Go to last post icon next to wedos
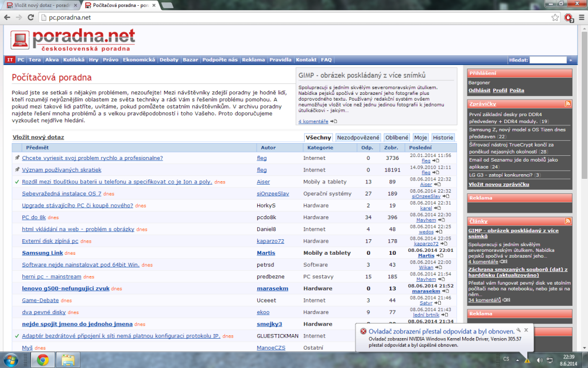This screenshot has width=588, height=368. click(x=439, y=232)
